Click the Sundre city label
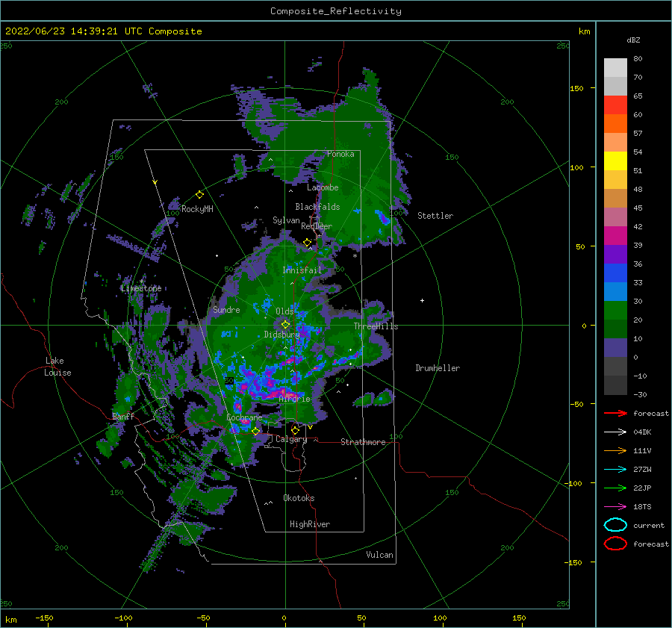The image size is (672, 628). [x=226, y=309]
